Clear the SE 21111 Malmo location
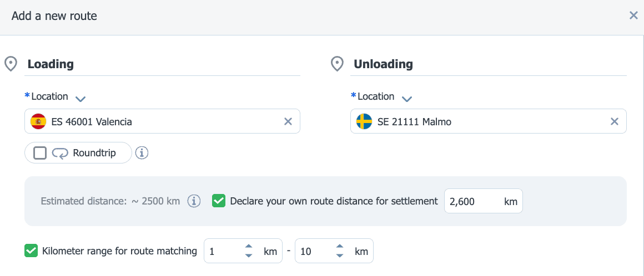The image size is (644, 276). (615, 121)
